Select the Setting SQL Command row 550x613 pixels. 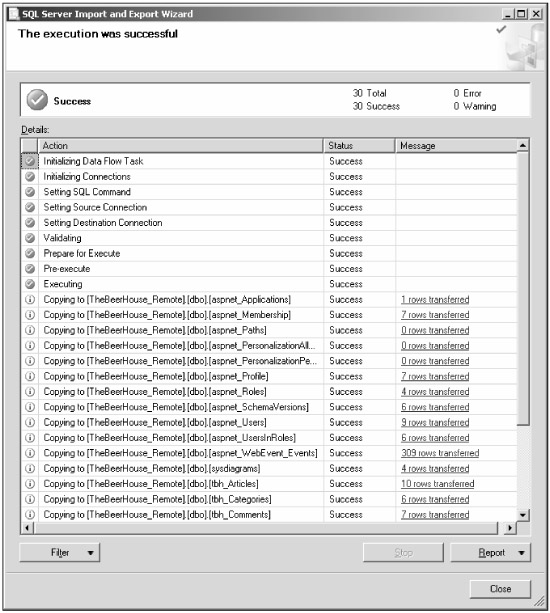point(269,192)
